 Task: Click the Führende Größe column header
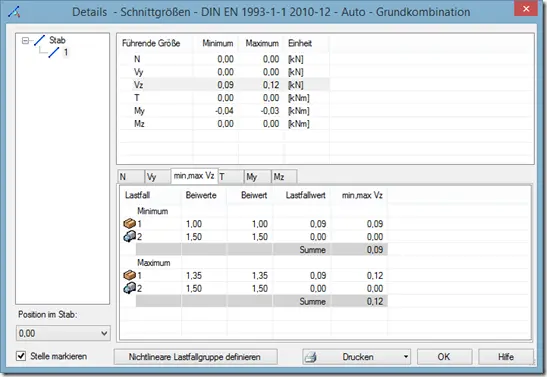(156, 43)
